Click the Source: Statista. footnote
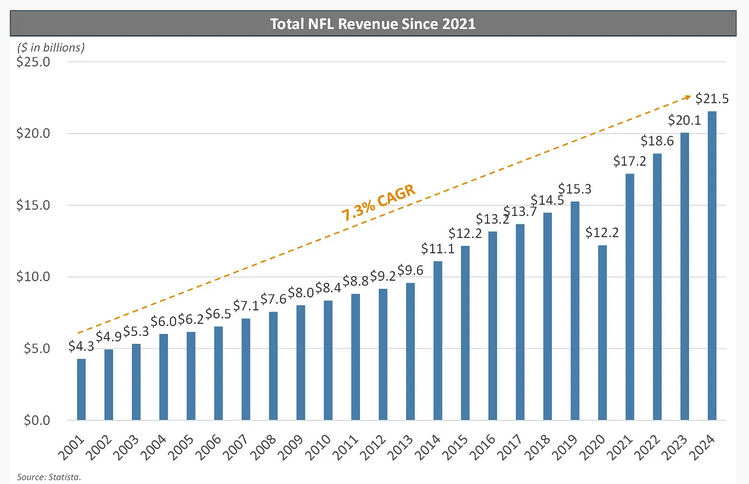This screenshot has height=484, width=749. click(x=49, y=477)
